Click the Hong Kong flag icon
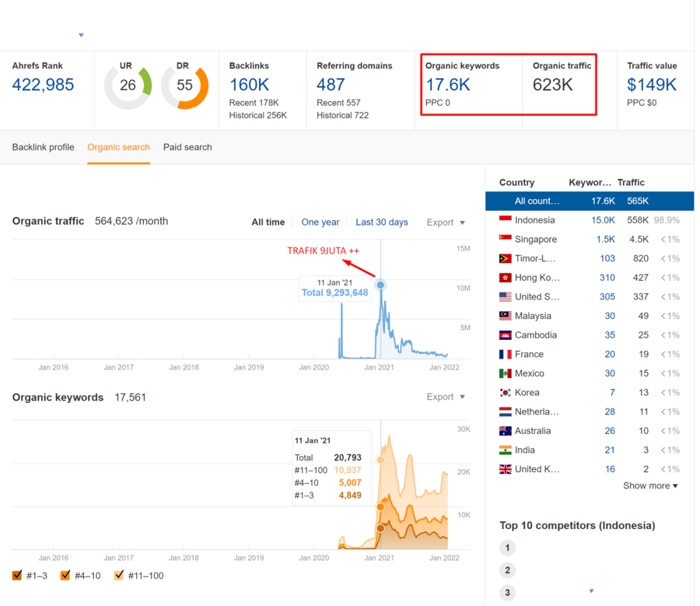Image resolution: width=700 pixels, height=606 pixels. coord(505,277)
